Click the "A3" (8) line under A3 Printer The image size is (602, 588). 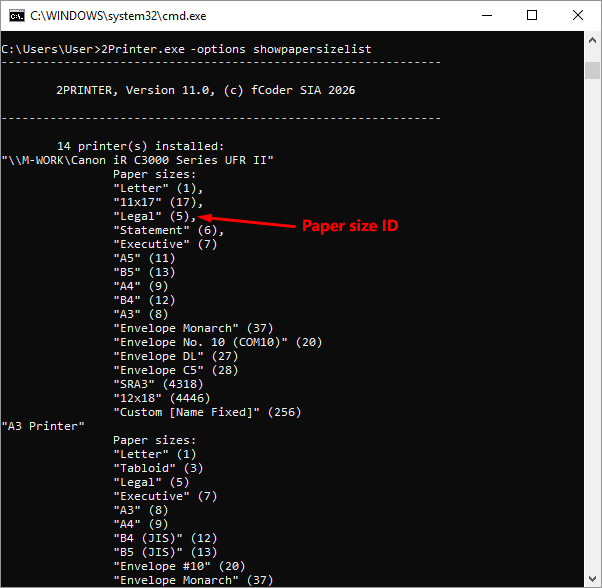coord(141,510)
